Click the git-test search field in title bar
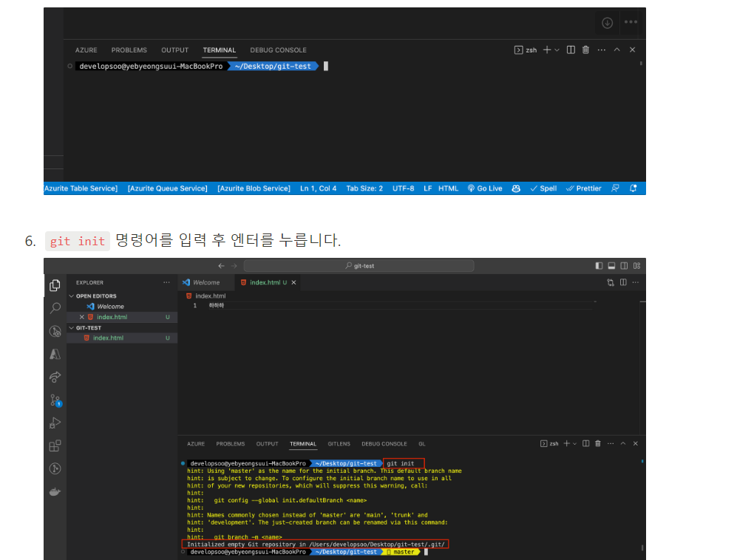 click(359, 266)
